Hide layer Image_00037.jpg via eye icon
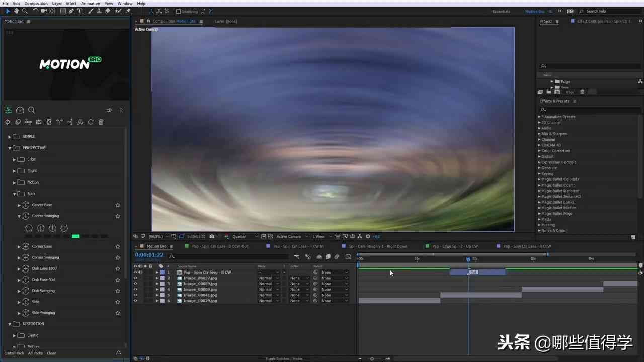The image size is (644, 362). click(x=135, y=278)
